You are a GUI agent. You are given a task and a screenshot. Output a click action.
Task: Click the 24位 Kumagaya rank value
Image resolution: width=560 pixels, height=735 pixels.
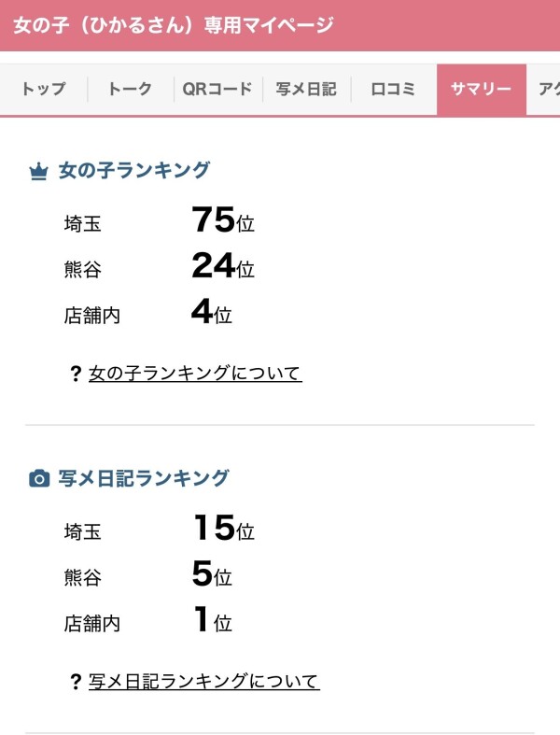coord(222,267)
